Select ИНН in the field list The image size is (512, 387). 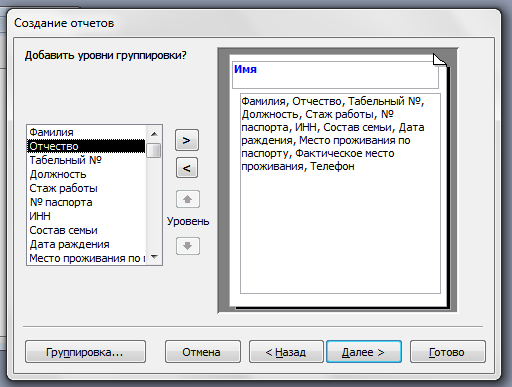point(86,216)
